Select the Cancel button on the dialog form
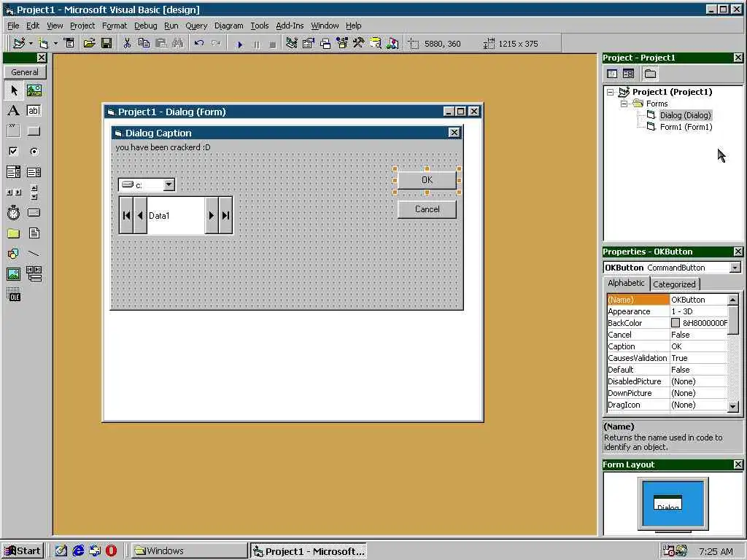This screenshot has width=747, height=560. point(427,209)
